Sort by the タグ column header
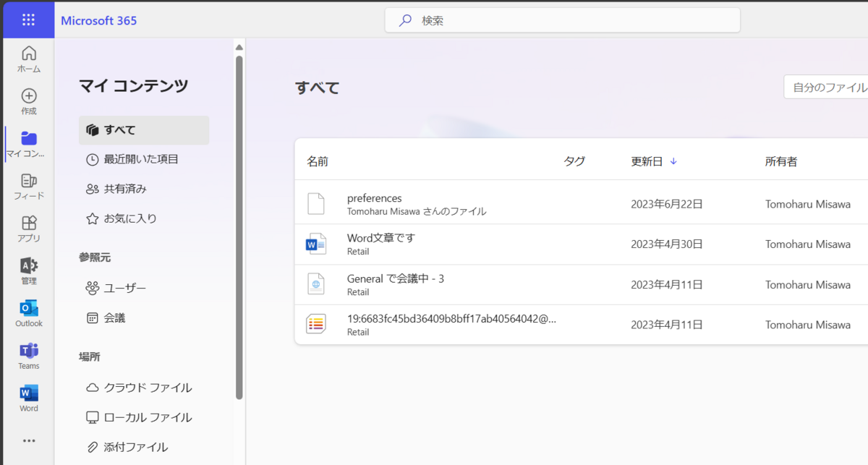The width and height of the screenshot is (868, 465). tap(574, 161)
